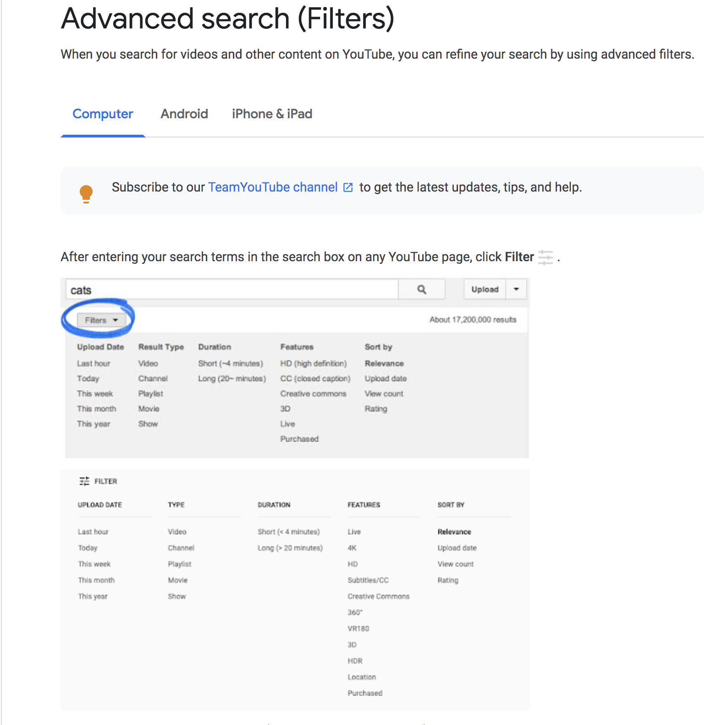Click the FILTER icon above the filter panel
This screenshot has height=725, width=728.
coord(85,481)
